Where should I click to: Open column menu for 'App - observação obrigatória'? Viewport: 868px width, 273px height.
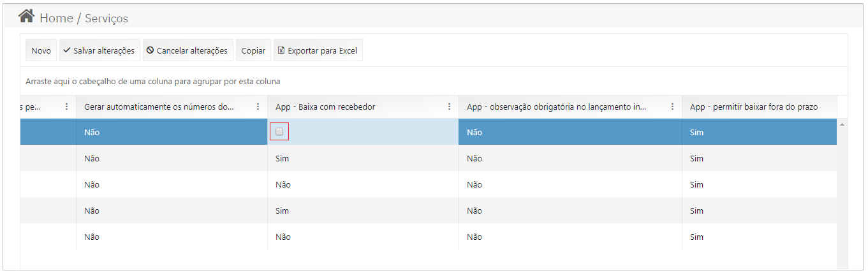pyautogui.click(x=672, y=107)
